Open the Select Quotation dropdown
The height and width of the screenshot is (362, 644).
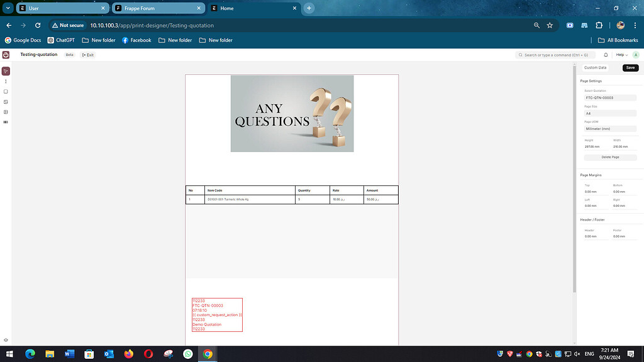tap(610, 97)
